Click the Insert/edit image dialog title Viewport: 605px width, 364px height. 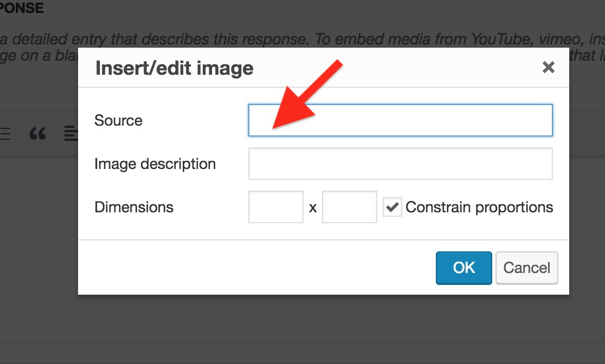click(175, 68)
